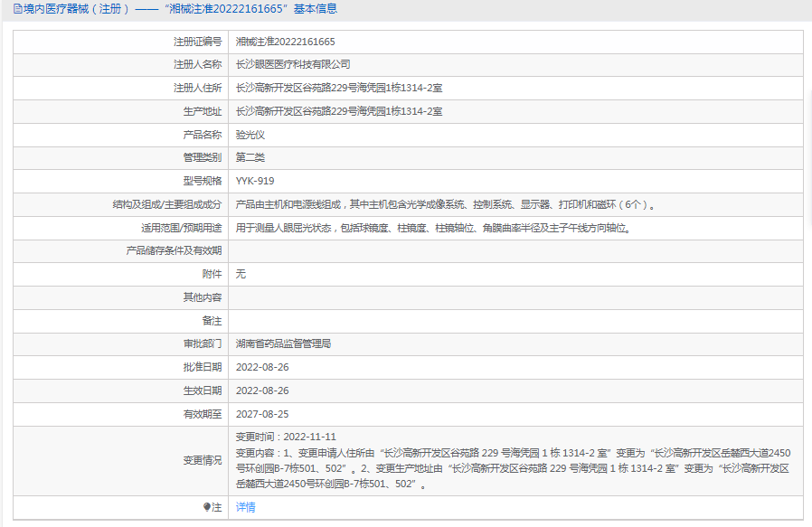Select registration number value 湘械注准20222161665 in table
The height and width of the screenshot is (527, 812).
286,42
